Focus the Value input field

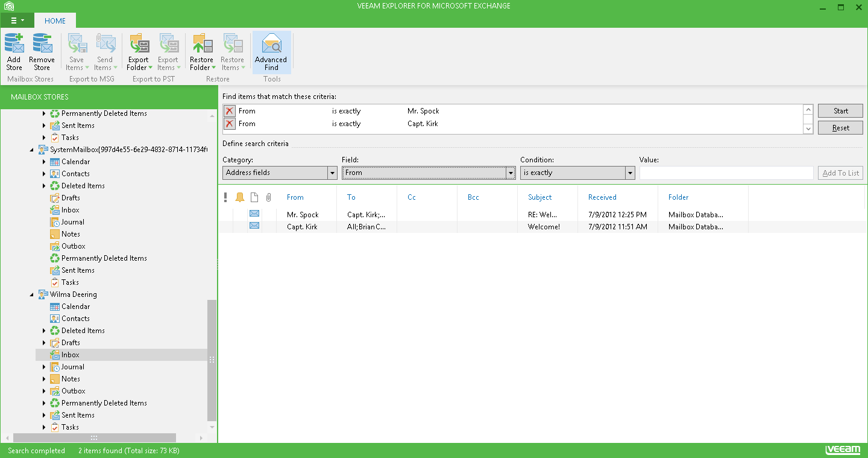[x=726, y=173]
